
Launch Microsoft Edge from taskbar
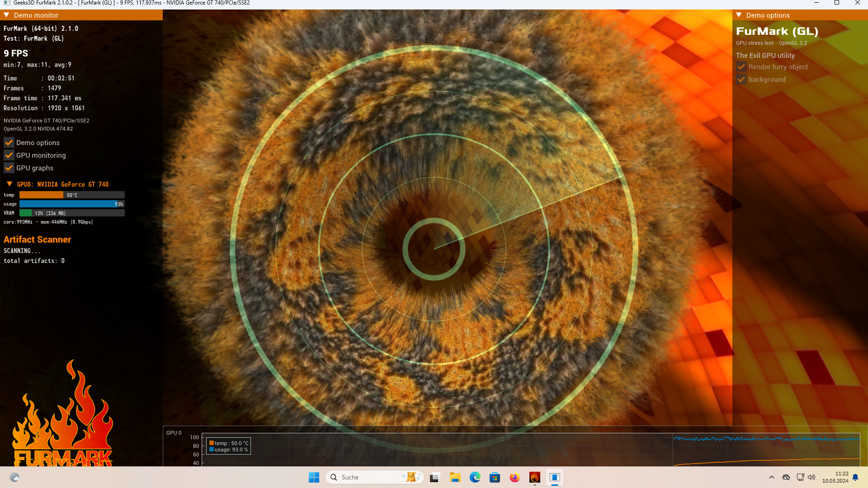[475, 477]
